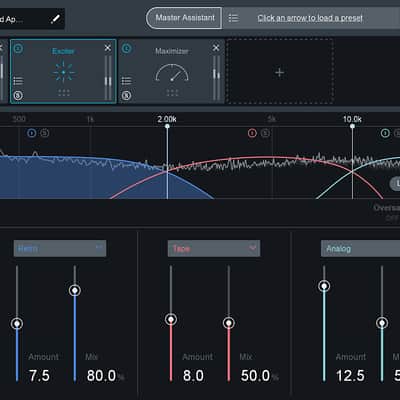Open the Maximizer module preset list icon
The image size is (400, 400).
coord(126,81)
